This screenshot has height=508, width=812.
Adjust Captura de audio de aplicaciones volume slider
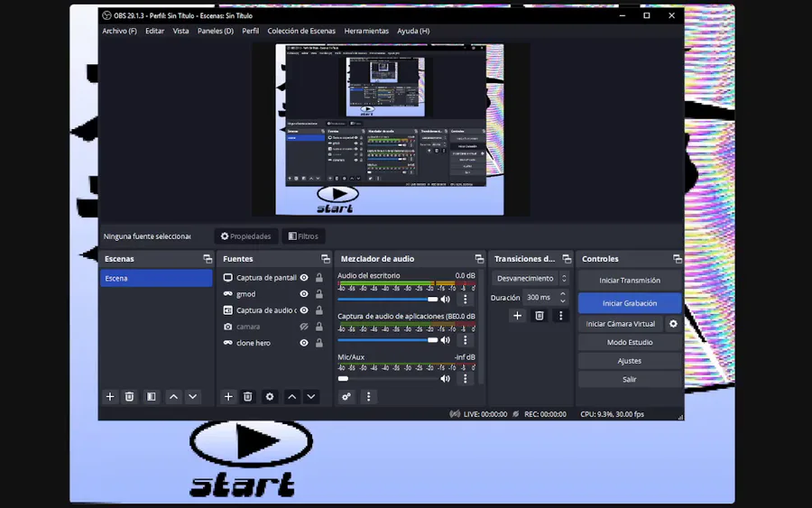click(388, 340)
